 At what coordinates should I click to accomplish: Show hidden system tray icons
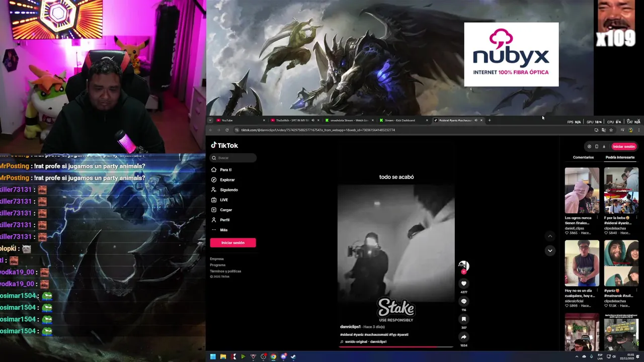coord(577,357)
